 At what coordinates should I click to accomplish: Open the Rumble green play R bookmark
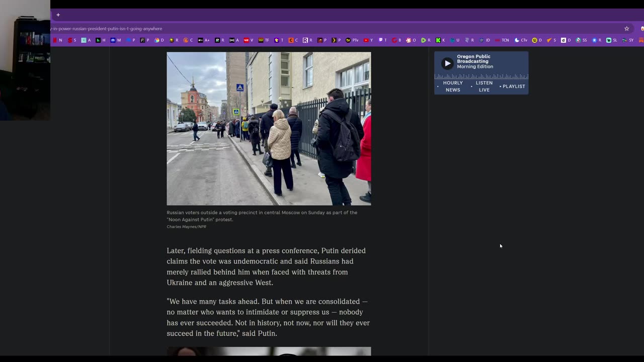point(426,40)
